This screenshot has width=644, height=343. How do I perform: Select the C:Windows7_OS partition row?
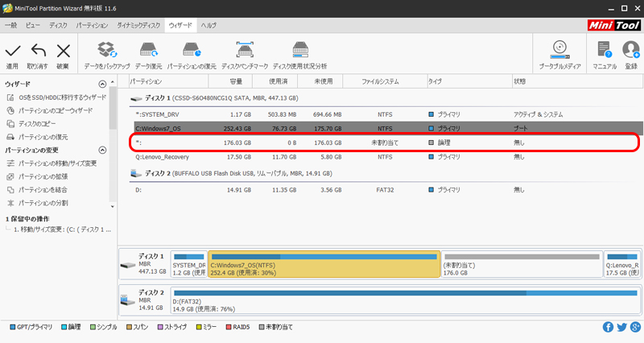pos(389,129)
